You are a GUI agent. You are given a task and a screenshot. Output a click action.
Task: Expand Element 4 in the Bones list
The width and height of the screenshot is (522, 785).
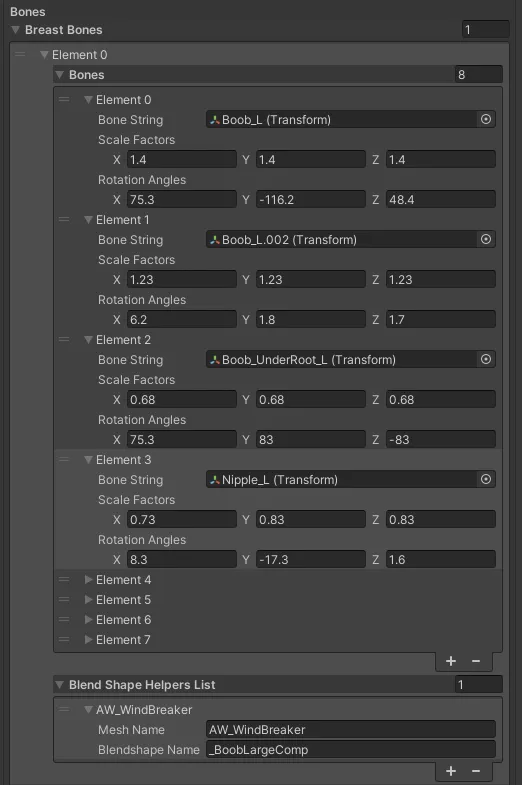[x=89, y=580]
